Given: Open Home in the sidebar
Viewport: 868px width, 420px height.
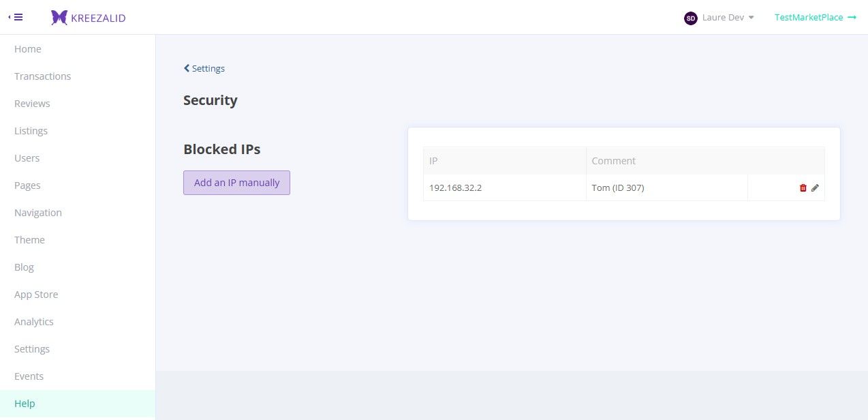Looking at the screenshot, I should [x=78, y=49].
